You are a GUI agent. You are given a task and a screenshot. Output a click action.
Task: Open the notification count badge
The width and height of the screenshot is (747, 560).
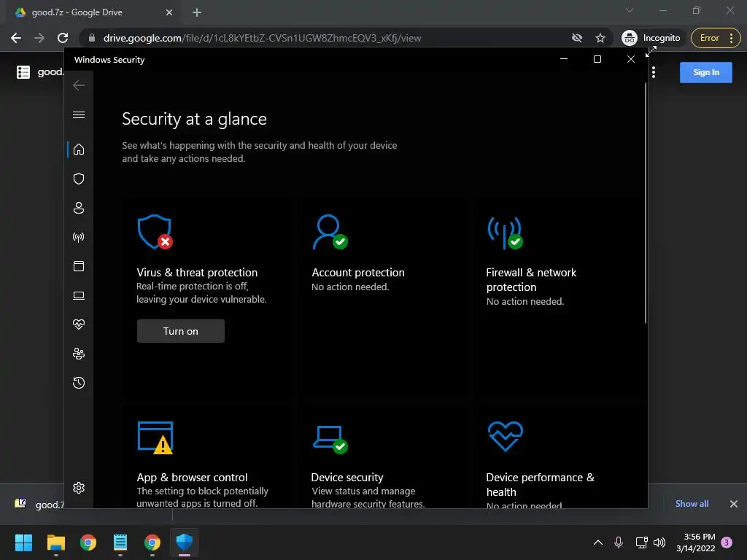(x=727, y=542)
